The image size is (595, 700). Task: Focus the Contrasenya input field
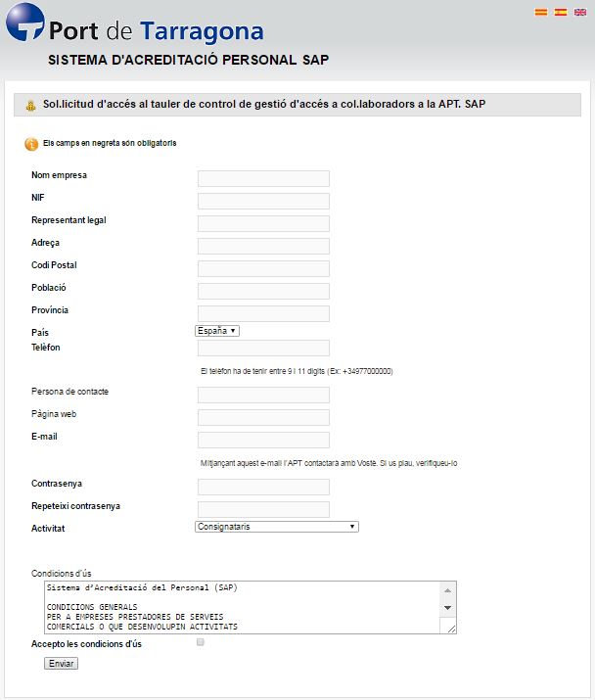(x=263, y=487)
